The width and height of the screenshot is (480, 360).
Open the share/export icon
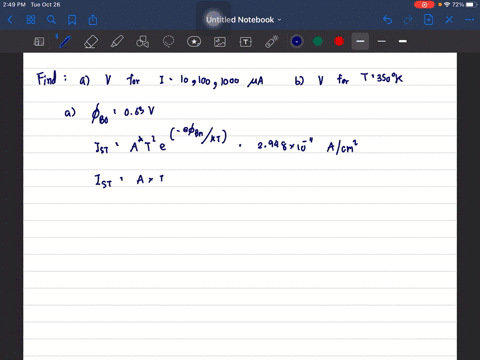tap(93, 20)
